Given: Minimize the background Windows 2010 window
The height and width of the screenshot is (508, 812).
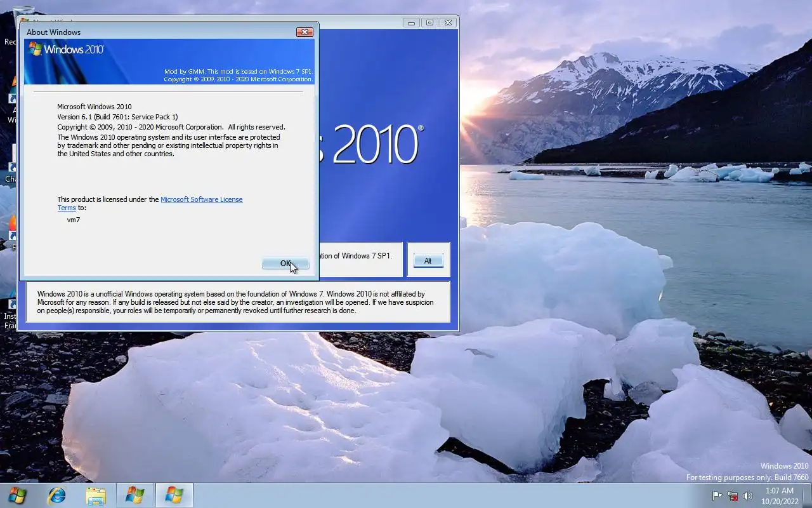Looking at the screenshot, I should click(x=411, y=22).
